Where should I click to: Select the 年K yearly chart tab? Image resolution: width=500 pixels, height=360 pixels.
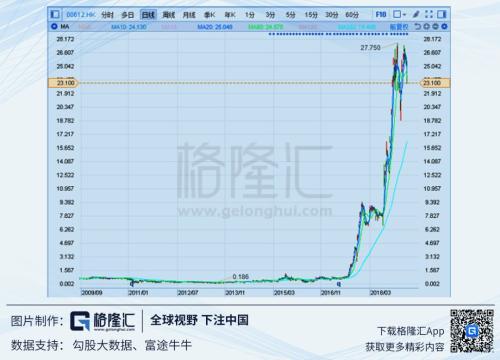coord(230,15)
